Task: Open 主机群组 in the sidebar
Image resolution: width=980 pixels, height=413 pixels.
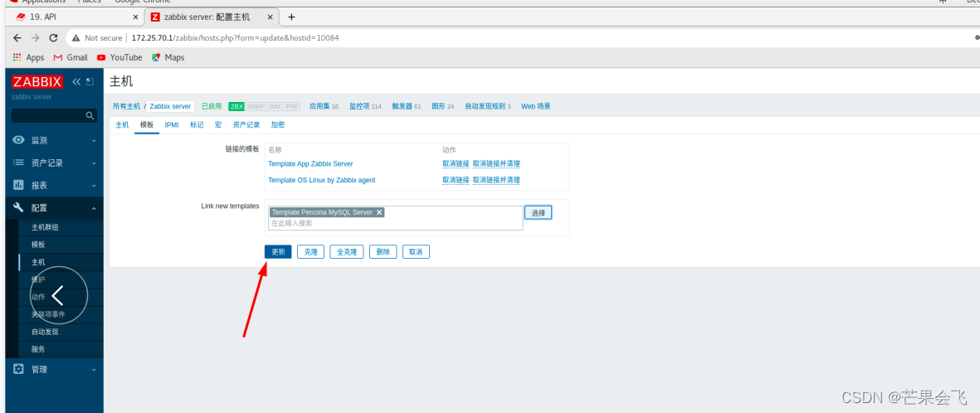Action: coord(45,227)
